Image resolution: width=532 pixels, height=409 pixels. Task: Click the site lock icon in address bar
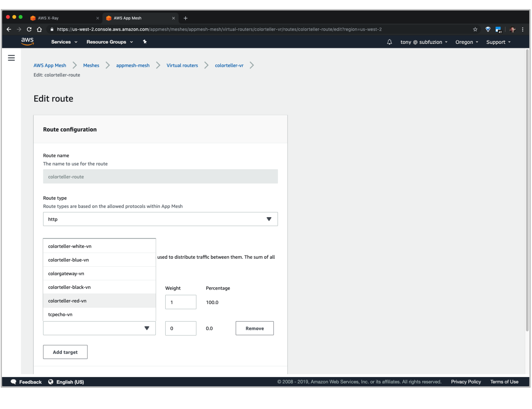pos(52,29)
